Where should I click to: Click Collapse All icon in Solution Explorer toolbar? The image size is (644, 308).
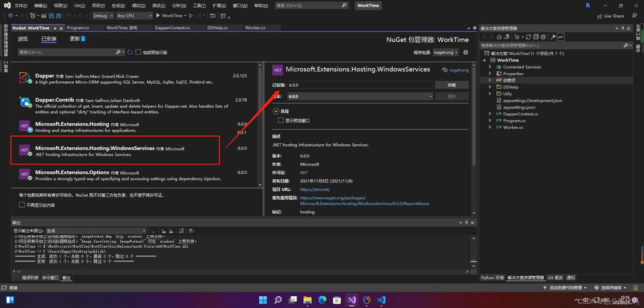(x=536, y=37)
